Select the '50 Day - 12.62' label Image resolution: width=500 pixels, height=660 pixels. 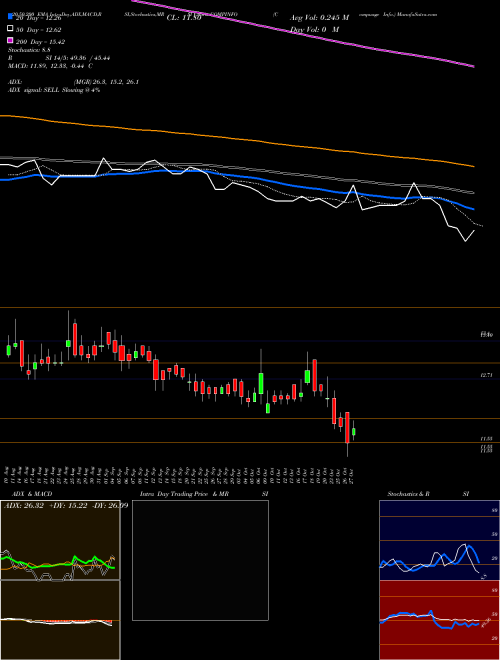click(38, 30)
